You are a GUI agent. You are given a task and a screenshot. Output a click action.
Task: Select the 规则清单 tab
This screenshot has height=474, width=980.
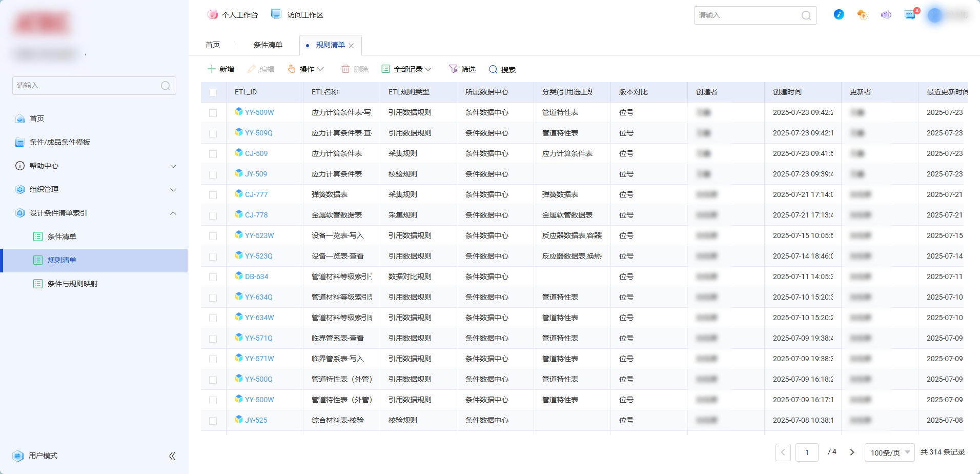[330, 45]
